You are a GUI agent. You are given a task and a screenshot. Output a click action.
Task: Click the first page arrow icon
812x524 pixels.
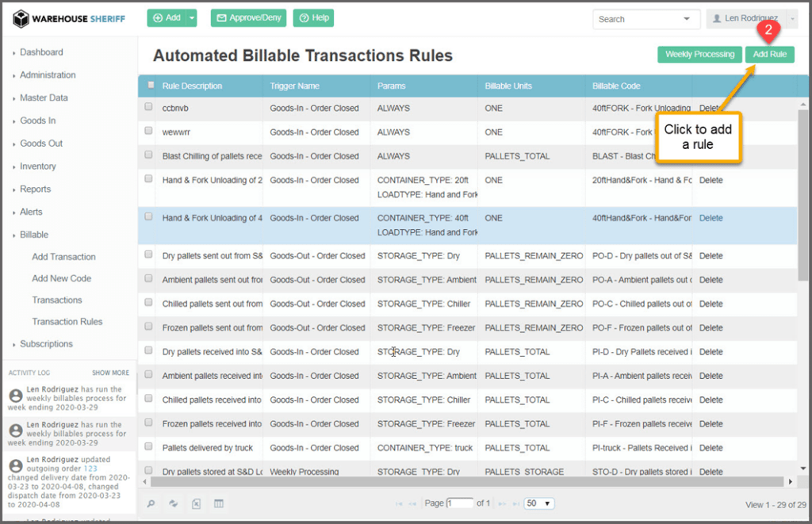pyautogui.click(x=399, y=503)
